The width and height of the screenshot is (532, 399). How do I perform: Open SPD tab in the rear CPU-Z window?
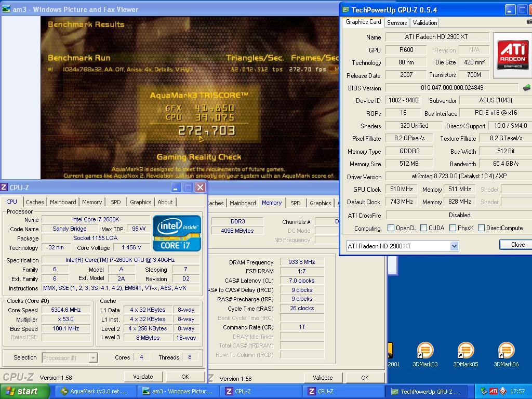pyautogui.click(x=296, y=203)
